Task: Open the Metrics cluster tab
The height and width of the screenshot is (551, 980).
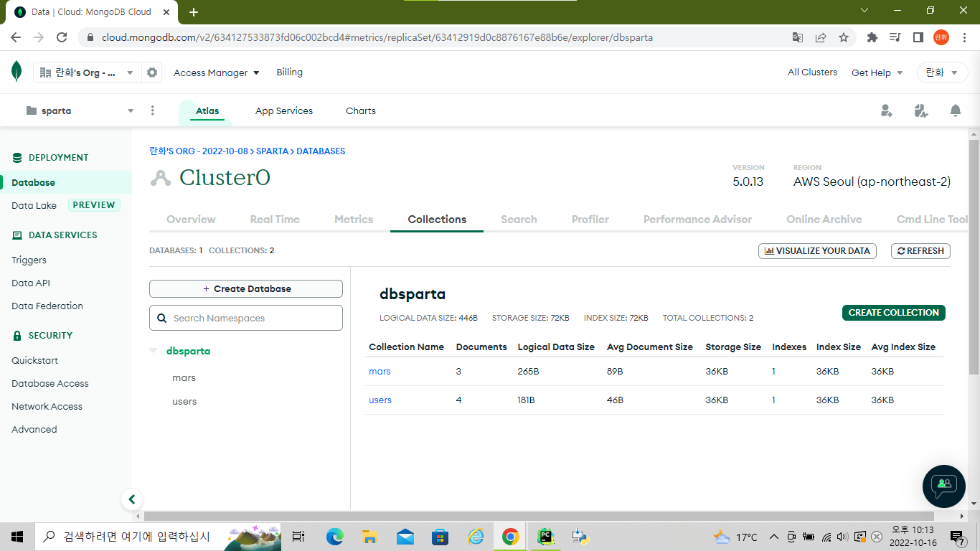Action: tap(354, 220)
